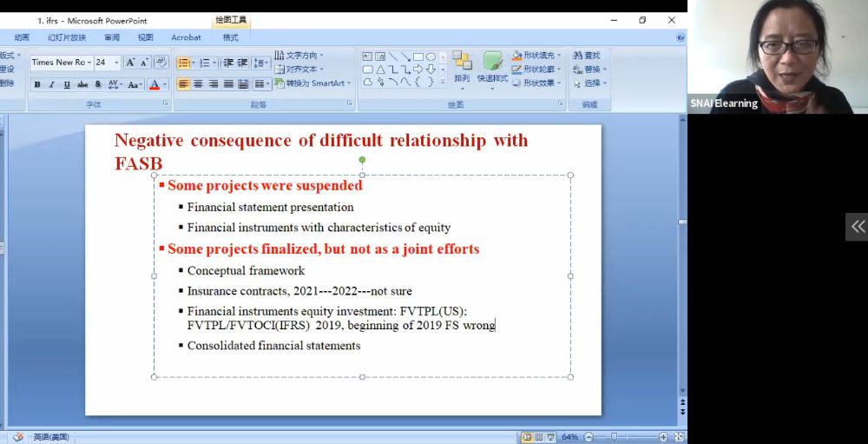The image size is (868, 444).
Task: Click the increase font size icon
Action: (130, 63)
